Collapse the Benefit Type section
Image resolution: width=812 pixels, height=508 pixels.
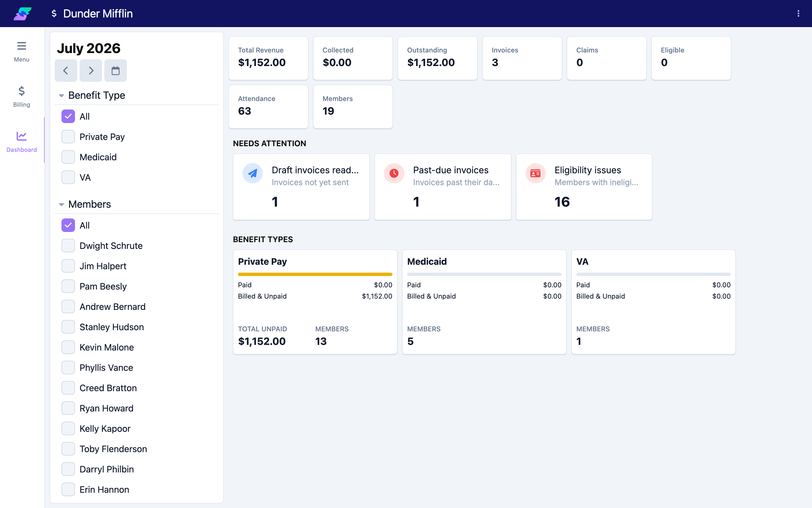(61, 96)
